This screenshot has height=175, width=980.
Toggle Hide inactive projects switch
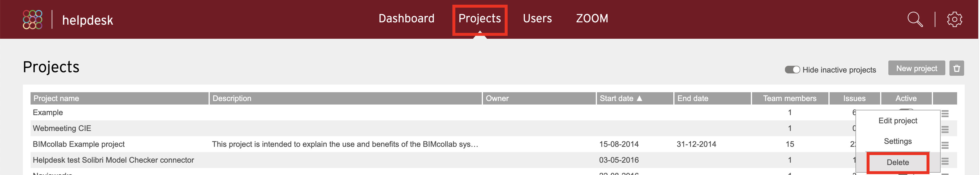pos(792,70)
